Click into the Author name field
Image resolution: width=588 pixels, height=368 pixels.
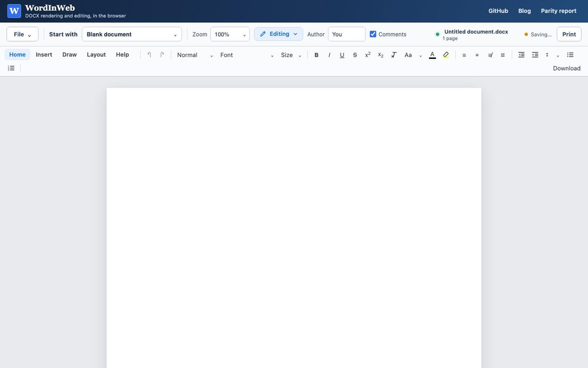click(346, 34)
